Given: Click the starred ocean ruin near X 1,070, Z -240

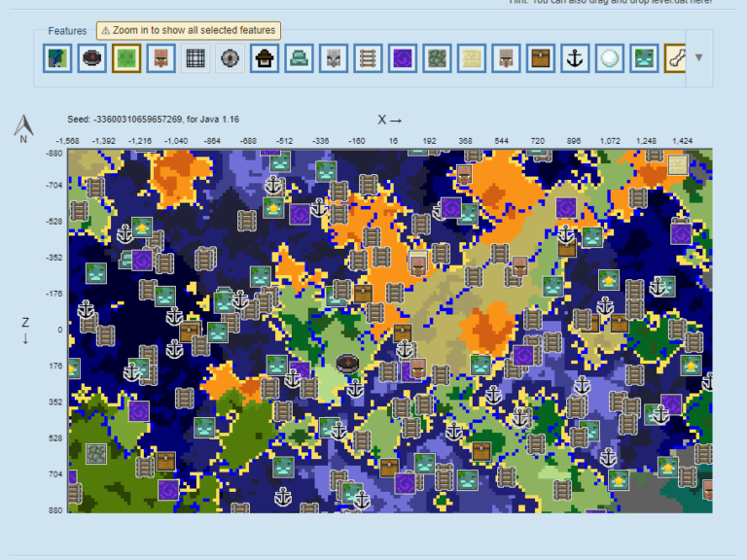Looking at the screenshot, I should point(609,280).
